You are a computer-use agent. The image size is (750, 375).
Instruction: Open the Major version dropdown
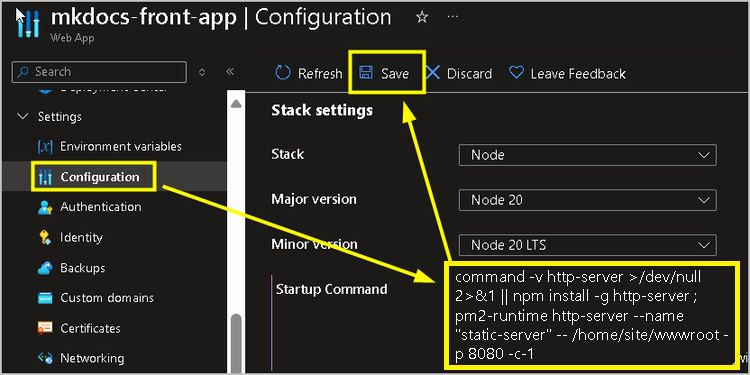coord(587,200)
